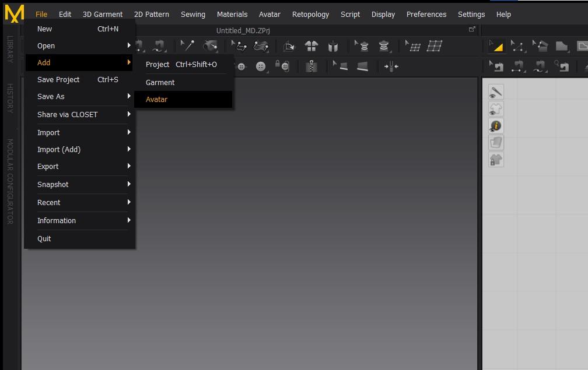588x370 pixels.
Task: Select the Tack tool with pin line
Action: pyautogui.click(x=187, y=46)
